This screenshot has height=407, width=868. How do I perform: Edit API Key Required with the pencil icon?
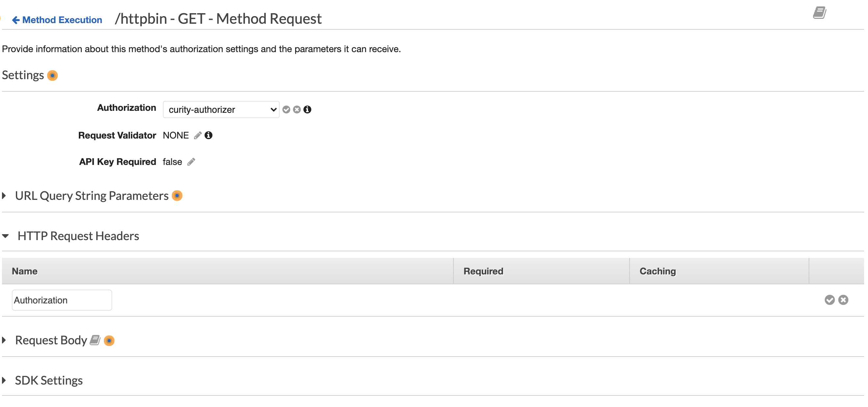coord(191,162)
